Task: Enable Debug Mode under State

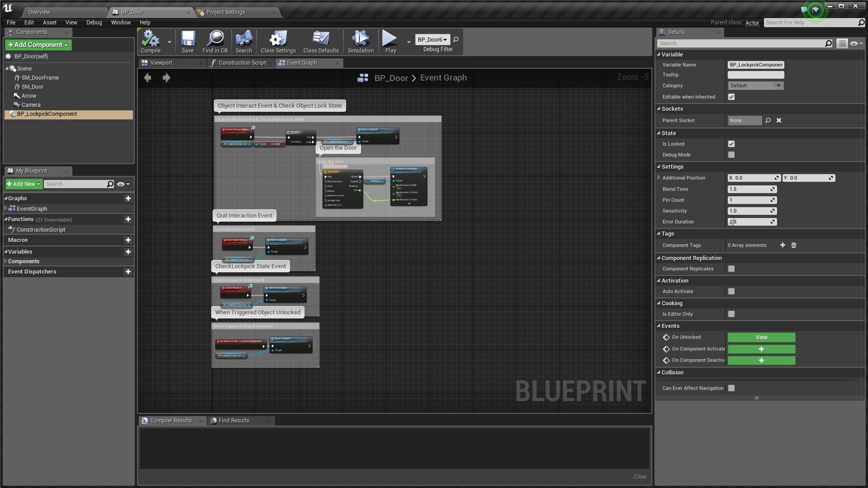Action: [731, 155]
